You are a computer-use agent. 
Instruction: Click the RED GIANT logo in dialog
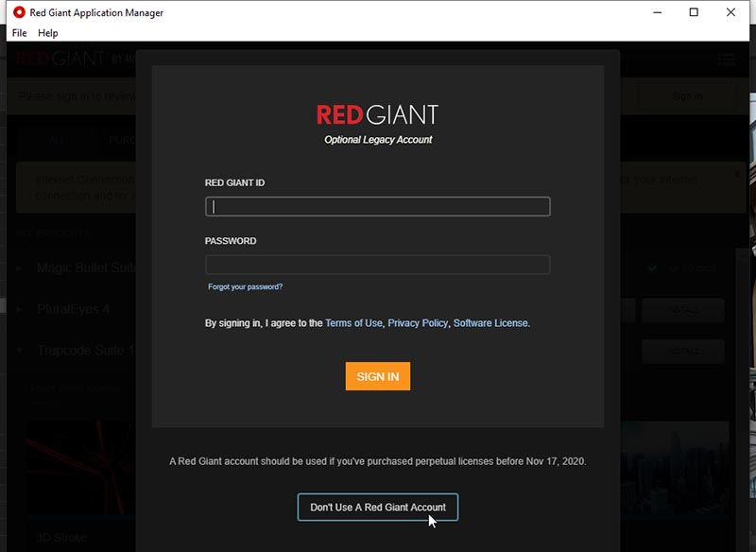[377, 114]
